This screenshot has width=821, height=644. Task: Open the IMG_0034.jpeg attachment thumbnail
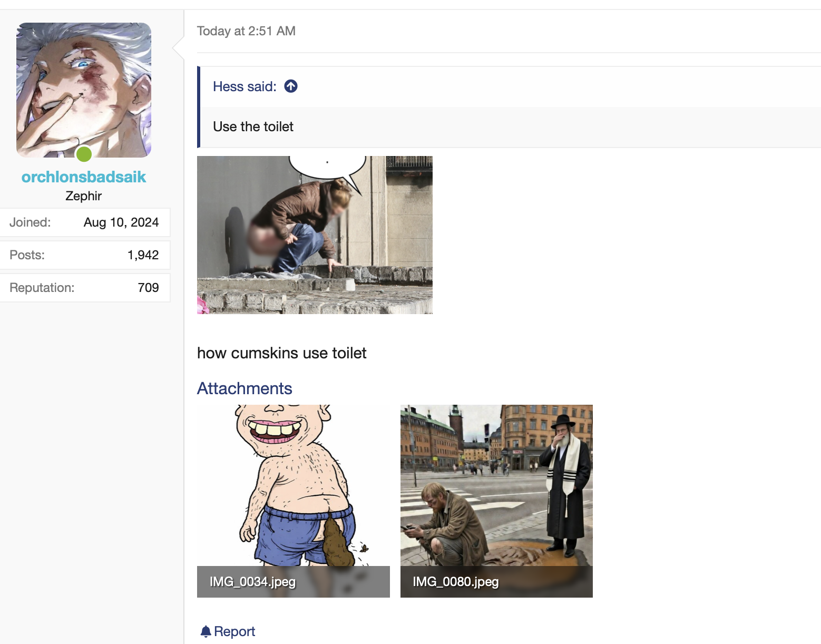(x=294, y=501)
